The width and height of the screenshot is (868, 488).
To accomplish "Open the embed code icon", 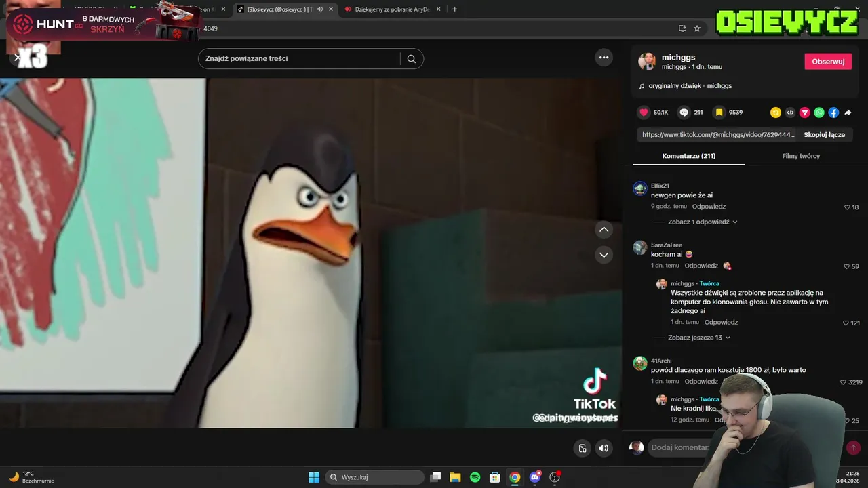I will pyautogui.click(x=790, y=113).
